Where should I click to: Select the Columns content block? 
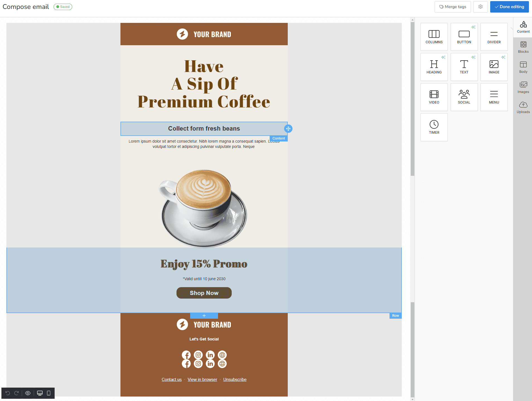point(434,37)
